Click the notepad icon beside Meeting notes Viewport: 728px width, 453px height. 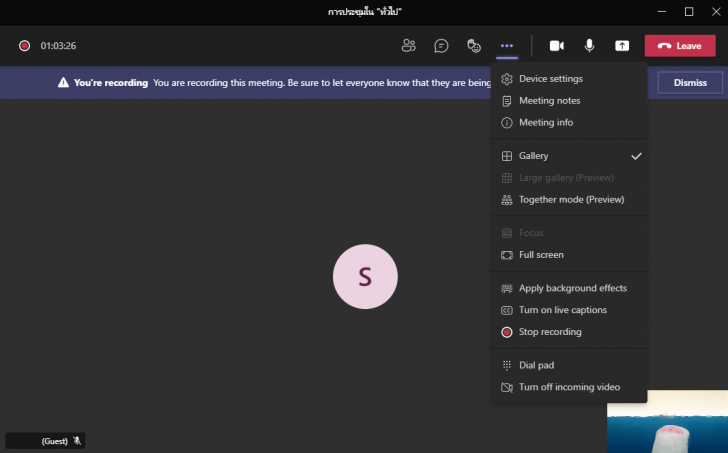pos(507,101)
